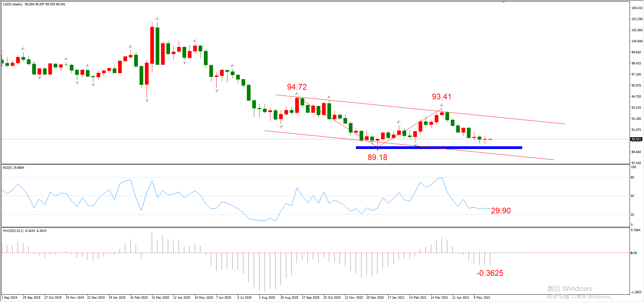The width and height of the screenshot is (644, 302).
Task: Click the 93.41 red price label
Action: (x=441, y=97)
